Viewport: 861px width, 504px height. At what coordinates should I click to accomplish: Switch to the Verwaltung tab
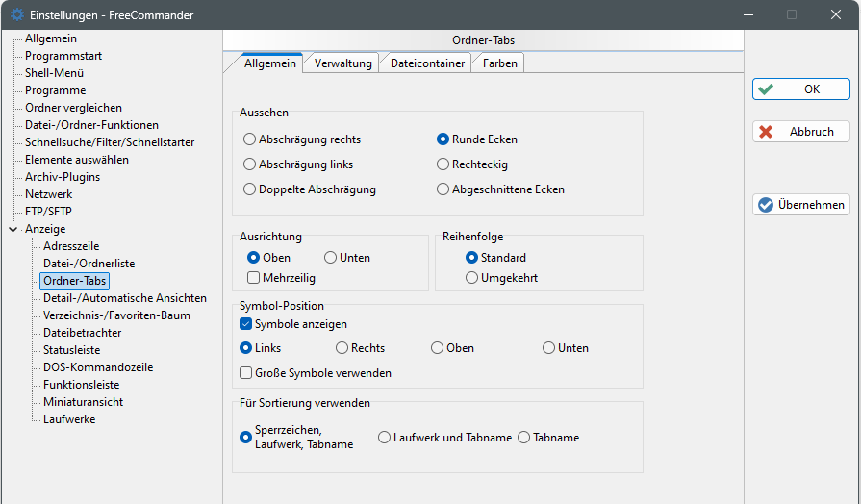(x=342, y=63)
